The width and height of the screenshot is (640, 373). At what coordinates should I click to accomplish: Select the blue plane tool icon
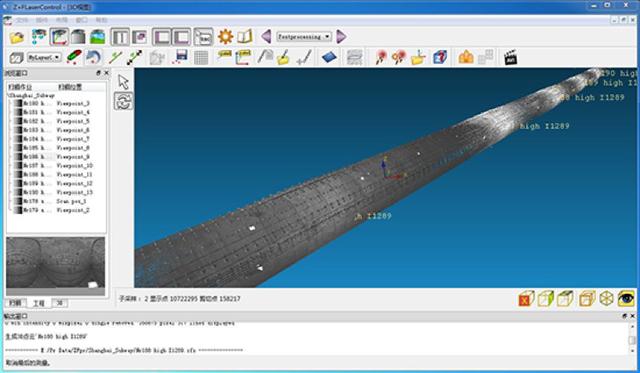329,57
